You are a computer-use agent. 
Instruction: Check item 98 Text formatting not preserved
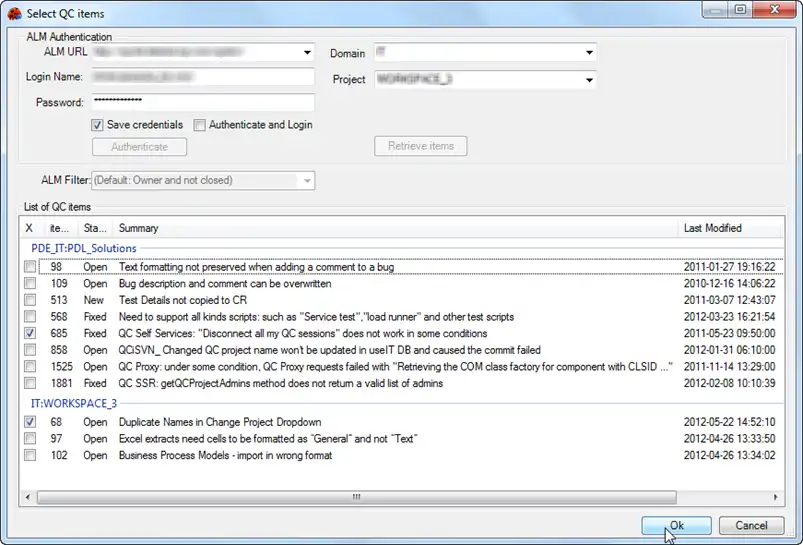coord(30,267)
